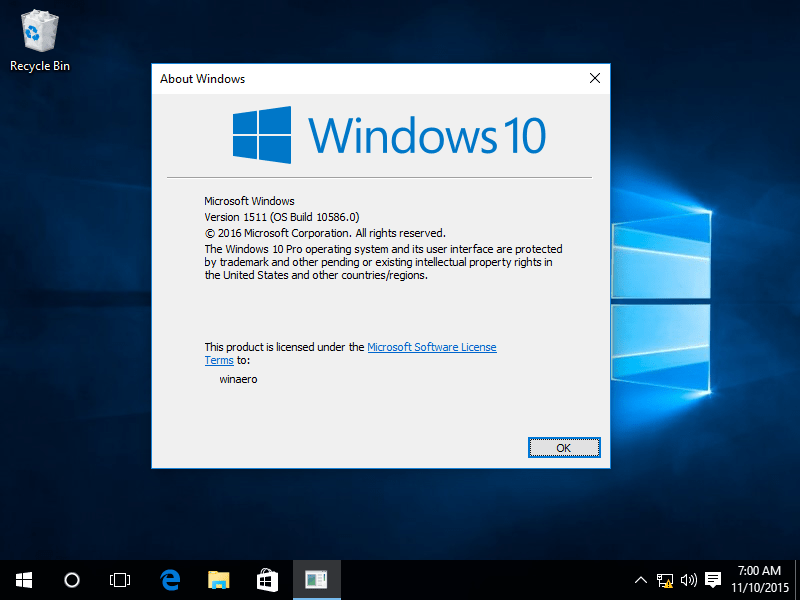Click the 'Microsoft Windows' text line
The height and width of the screenshot is (600, 800).
[249, 201]
